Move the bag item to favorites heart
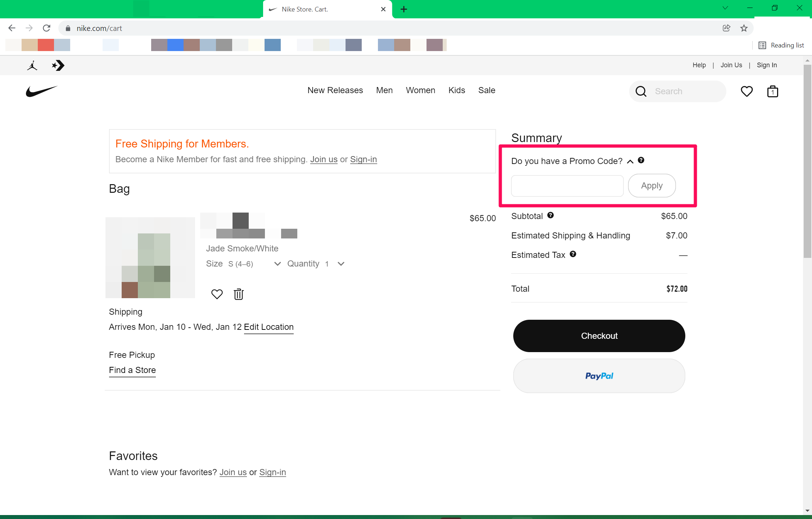Image resolution: width=812 pixels, height=519 pixels. 217,294
